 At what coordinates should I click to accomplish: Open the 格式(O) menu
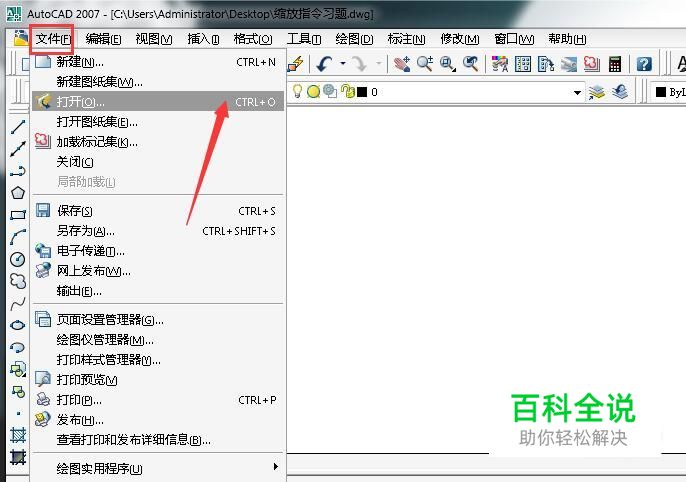(253, 39)
